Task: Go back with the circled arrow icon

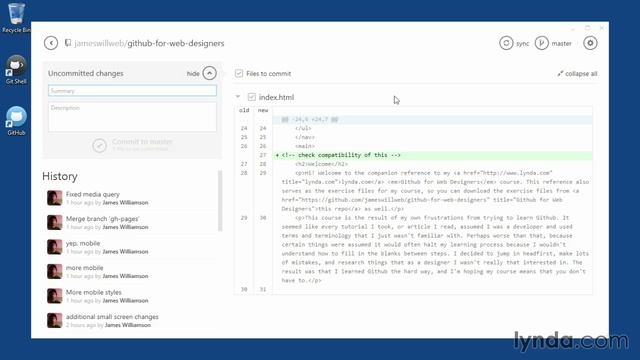Action: point(51,43)
